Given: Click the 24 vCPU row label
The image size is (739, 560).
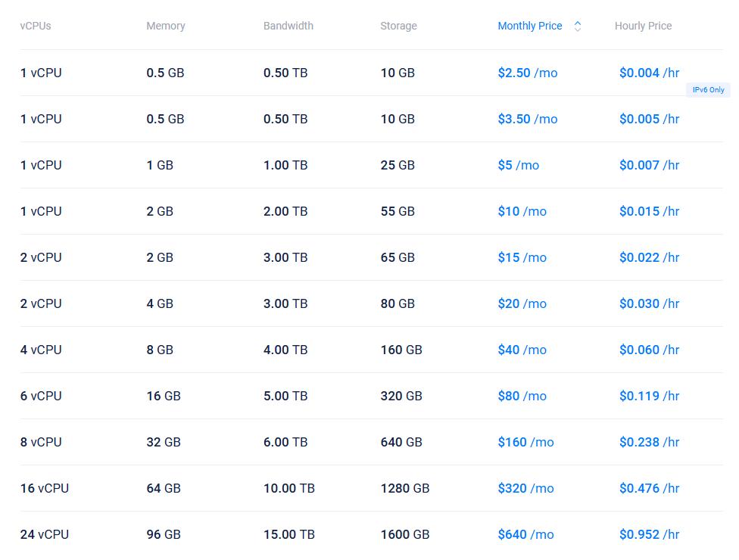Looking at the screenshot, I should 45,534.
